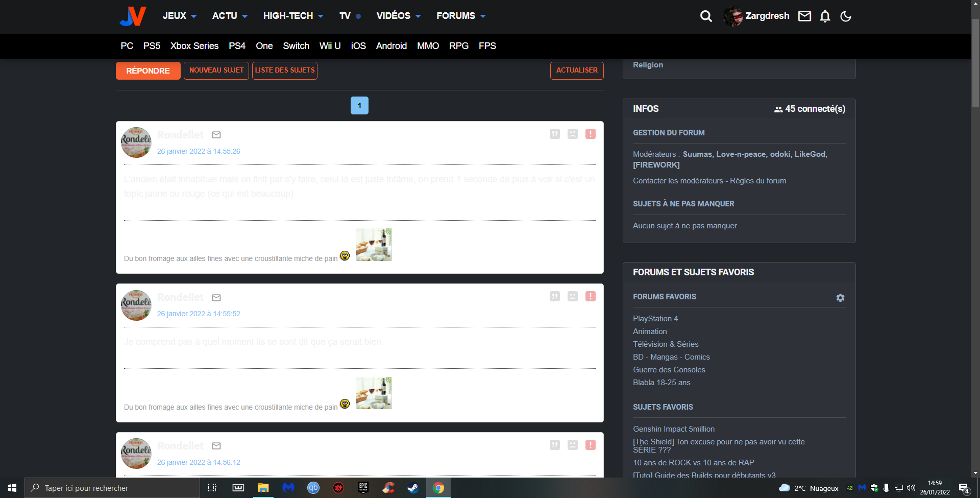Open the Religion link in sidebar

point(648,65)
